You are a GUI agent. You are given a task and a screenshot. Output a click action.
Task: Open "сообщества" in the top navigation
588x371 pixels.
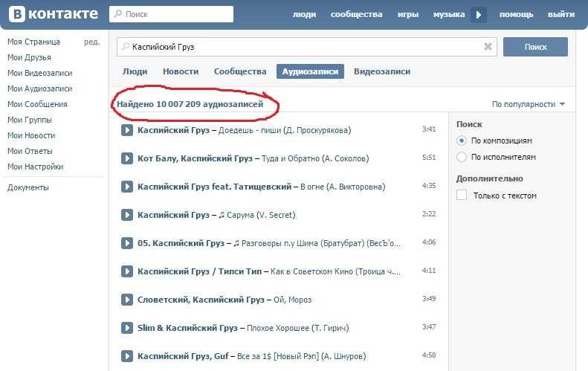(356, 14)
